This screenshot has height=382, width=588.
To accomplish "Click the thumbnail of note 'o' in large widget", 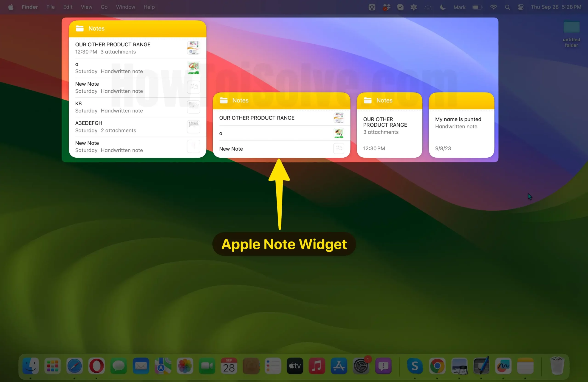I will 193,68.
